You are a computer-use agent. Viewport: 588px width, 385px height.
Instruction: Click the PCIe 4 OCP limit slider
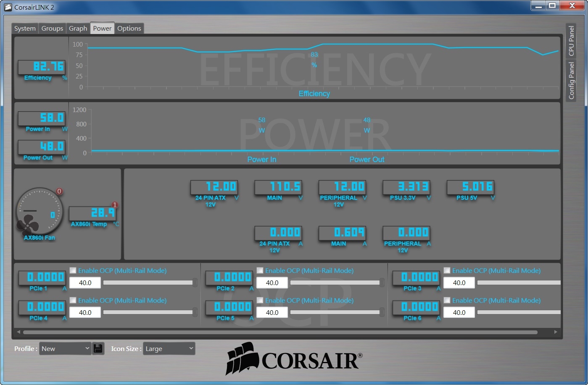pos(150,312)
